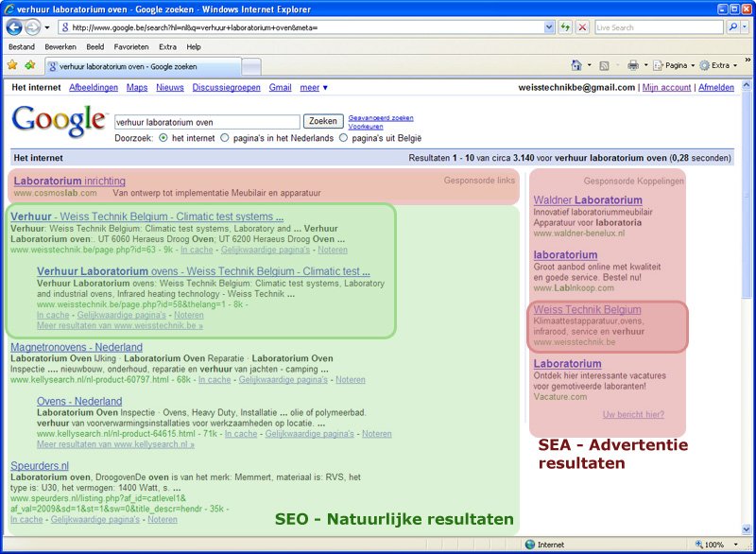Open the Nieuws link
This screenshot has height=554, width=756.
(x=170, y=87)
